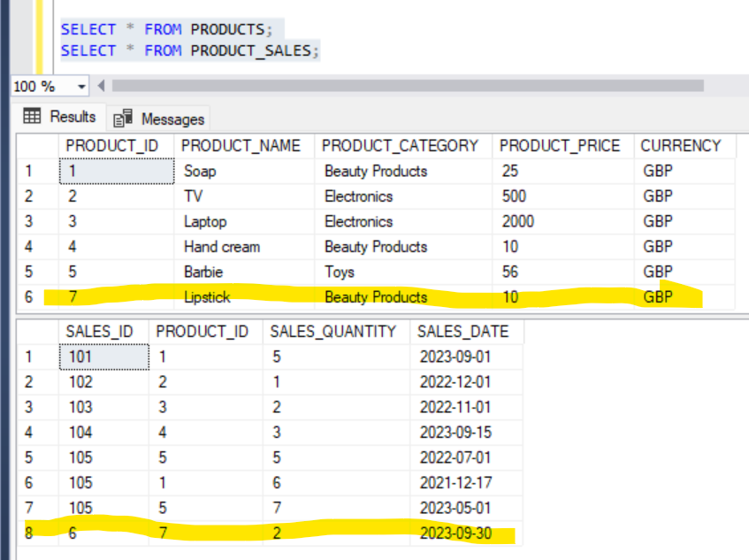
Task: Click the horizontal scrollbar left arrow
Action: [100, 86]
